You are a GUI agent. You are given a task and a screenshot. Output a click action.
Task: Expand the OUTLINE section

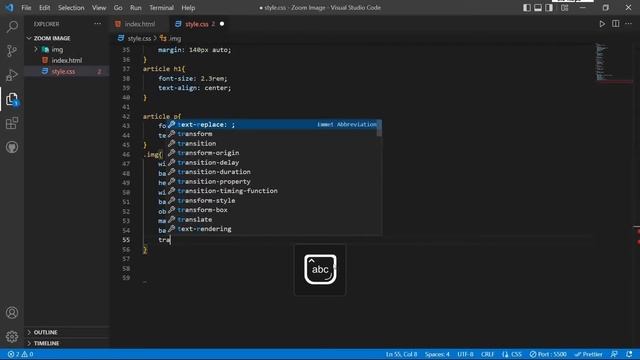coord(67,332)
